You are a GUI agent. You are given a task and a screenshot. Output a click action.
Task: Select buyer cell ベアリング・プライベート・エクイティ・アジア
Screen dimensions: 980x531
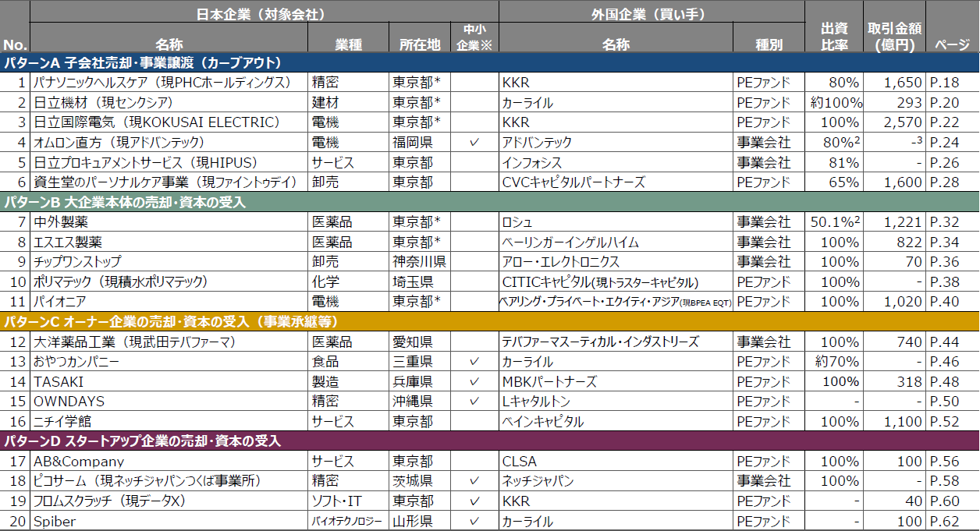click(616, 302)
